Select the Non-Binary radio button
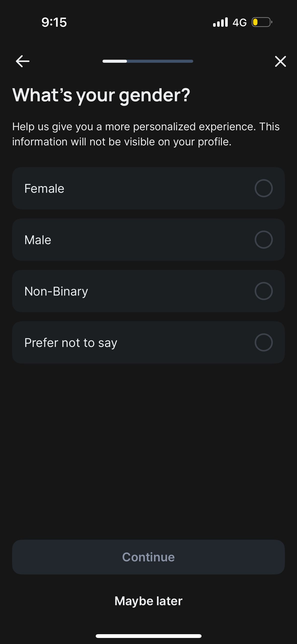The height and width of the screenshot is (644, 297). [263, 291]
